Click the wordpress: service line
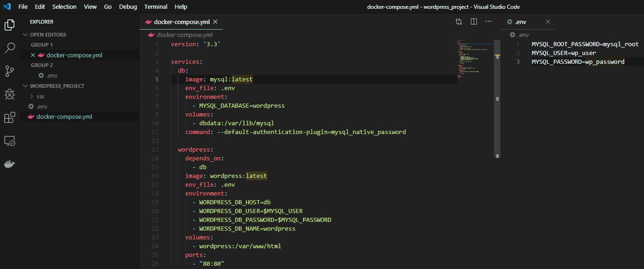This screenshot has width=644, height=269. click(x=195, y=149)
